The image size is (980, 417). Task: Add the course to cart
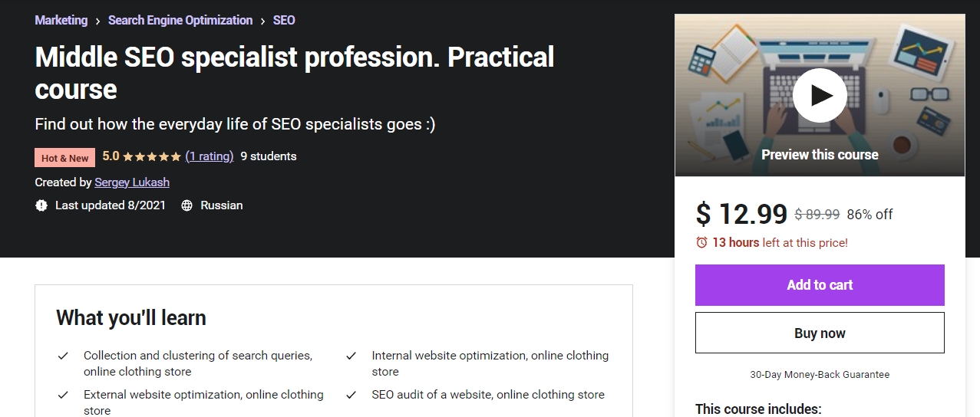click(x=820, y=285)
